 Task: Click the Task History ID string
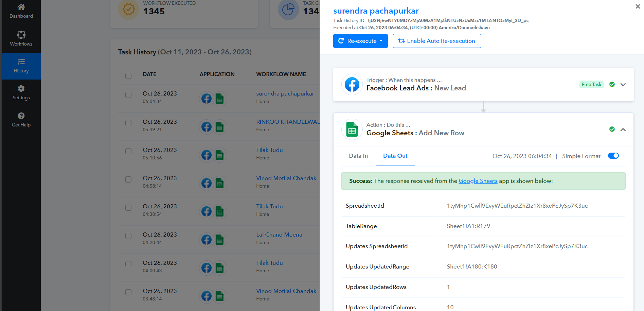(x=448, y=20)
